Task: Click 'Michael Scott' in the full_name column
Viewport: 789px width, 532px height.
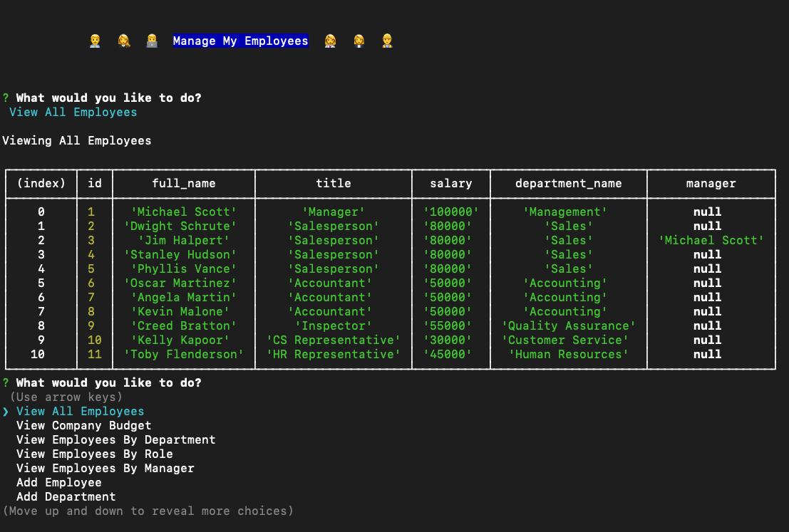Action: click(184, 212)
